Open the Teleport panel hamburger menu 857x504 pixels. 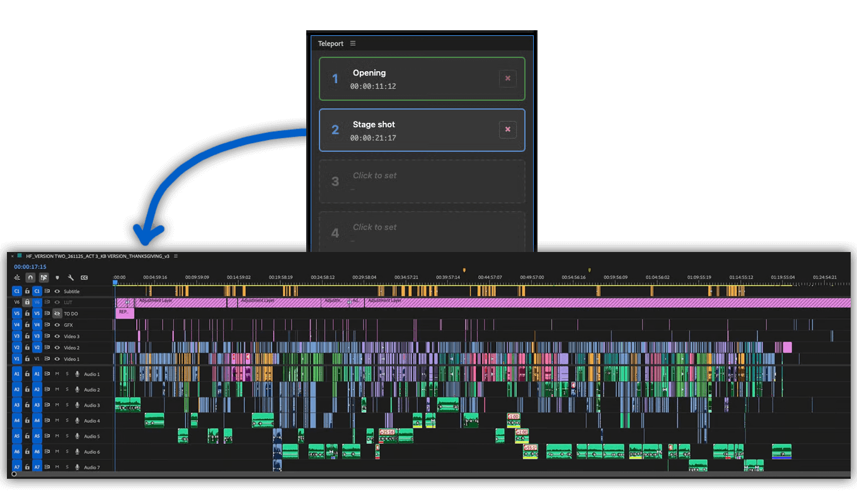click(x=353, y=43)
